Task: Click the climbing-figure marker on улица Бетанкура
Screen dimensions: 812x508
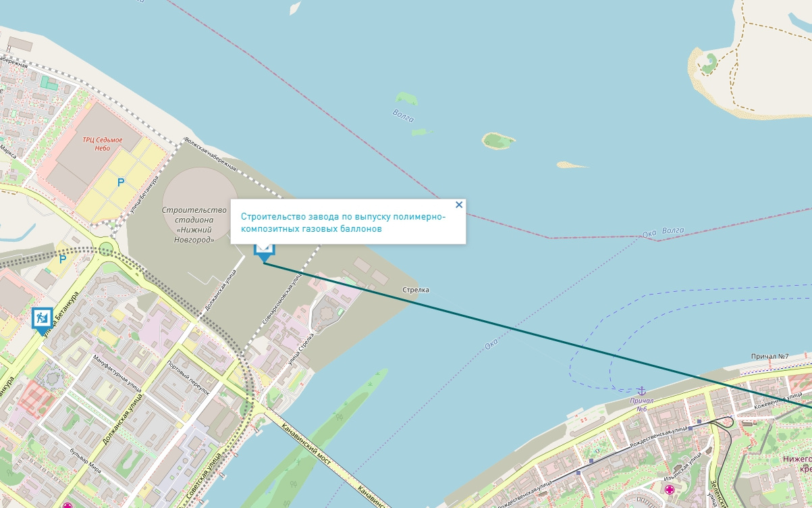Action: tap(42, 318)
